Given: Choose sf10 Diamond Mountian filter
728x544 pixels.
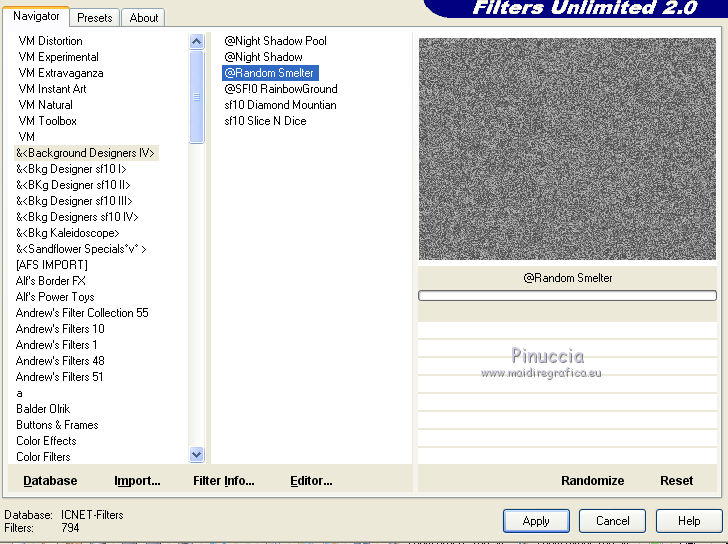Looking at the screenshot, I should 280,105.
